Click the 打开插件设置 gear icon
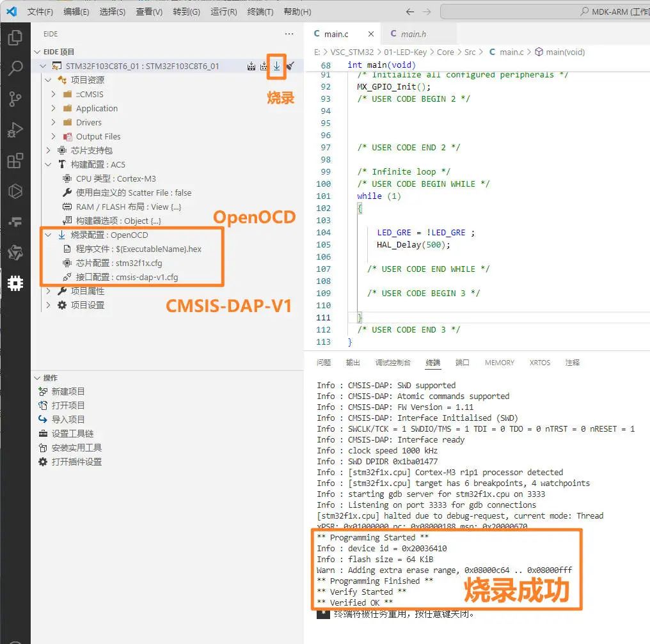This screenshot has height=644, width=650. 43,462
